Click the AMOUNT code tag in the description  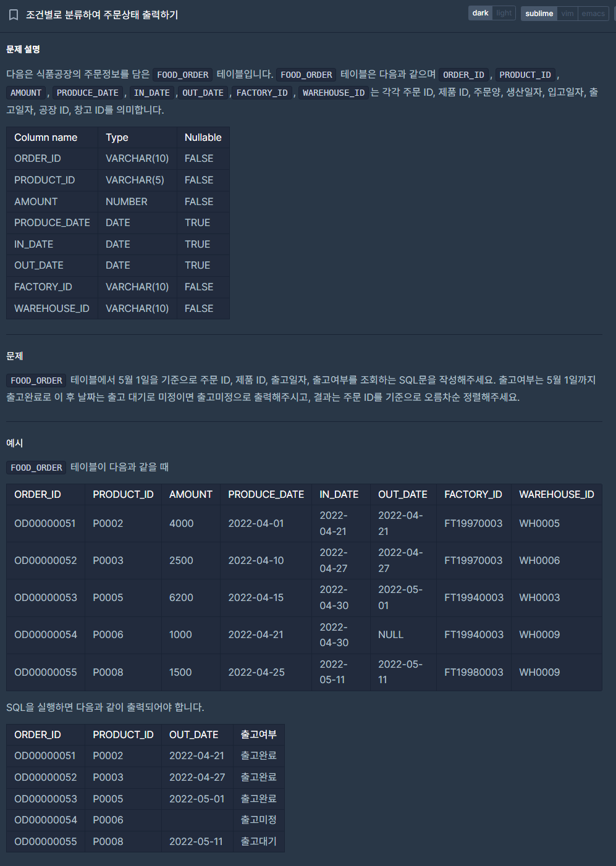(x=26, y=93)
